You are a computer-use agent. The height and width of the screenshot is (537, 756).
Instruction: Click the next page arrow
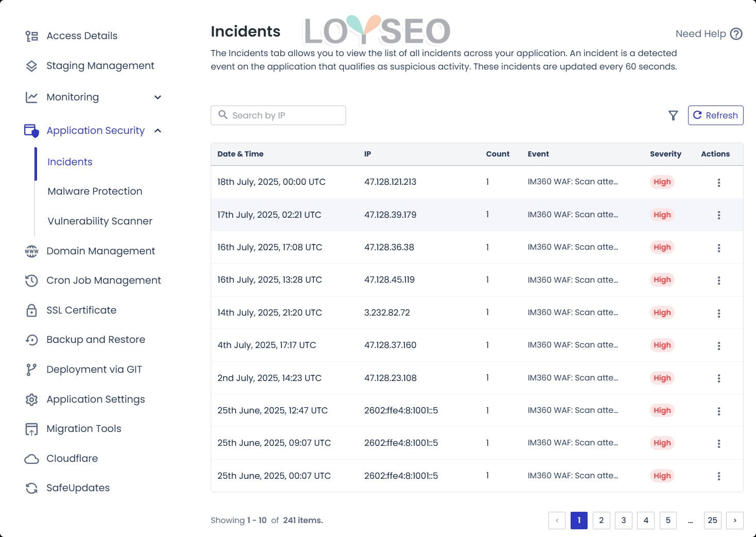735,521
